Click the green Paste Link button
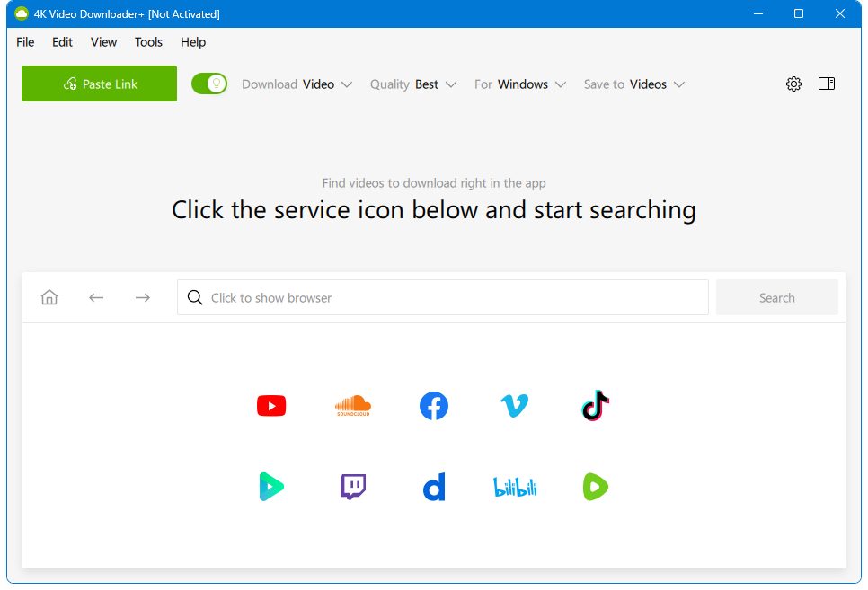Image resolution: width=868 pixels, height=590 pixels. point(99,84)
